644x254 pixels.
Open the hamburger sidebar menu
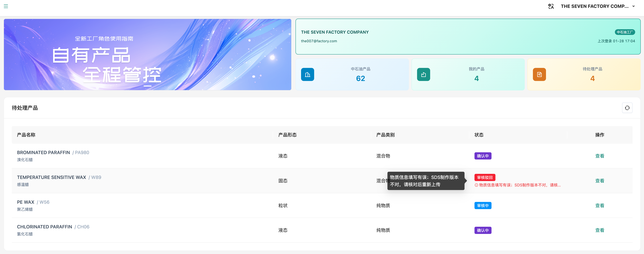point(6,6)
